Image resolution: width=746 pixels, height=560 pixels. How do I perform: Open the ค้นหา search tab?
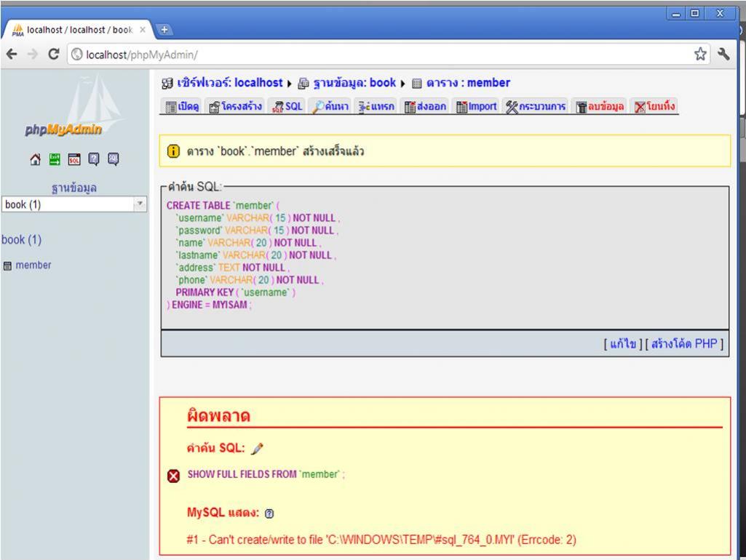[330, 106]
